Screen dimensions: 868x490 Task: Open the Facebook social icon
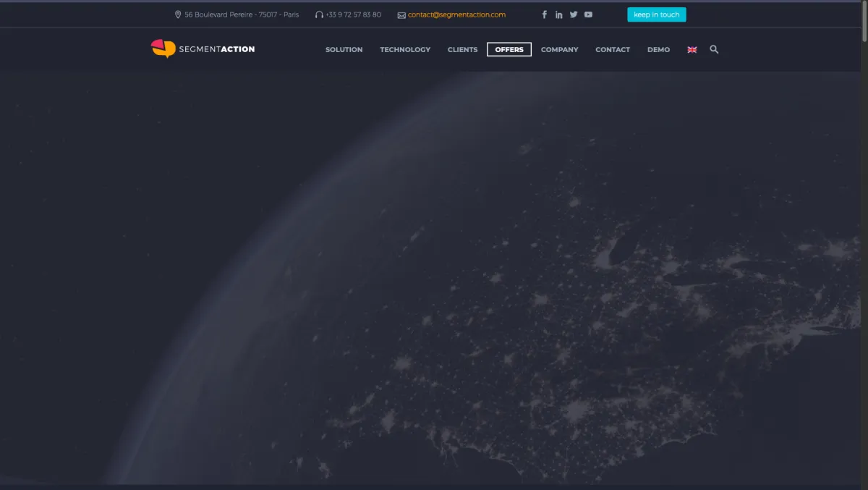tap(545, 14)
